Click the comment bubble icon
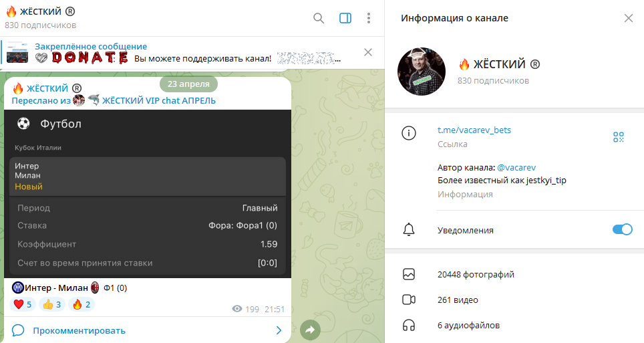644x343 pixels. pyautogui.click(x=18, y=330)
